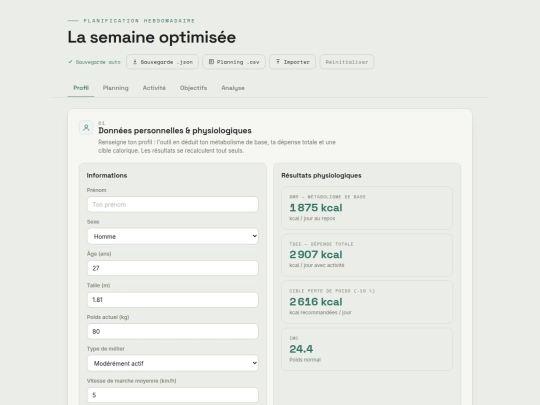Click the Prénom input field

click(173, 205)
